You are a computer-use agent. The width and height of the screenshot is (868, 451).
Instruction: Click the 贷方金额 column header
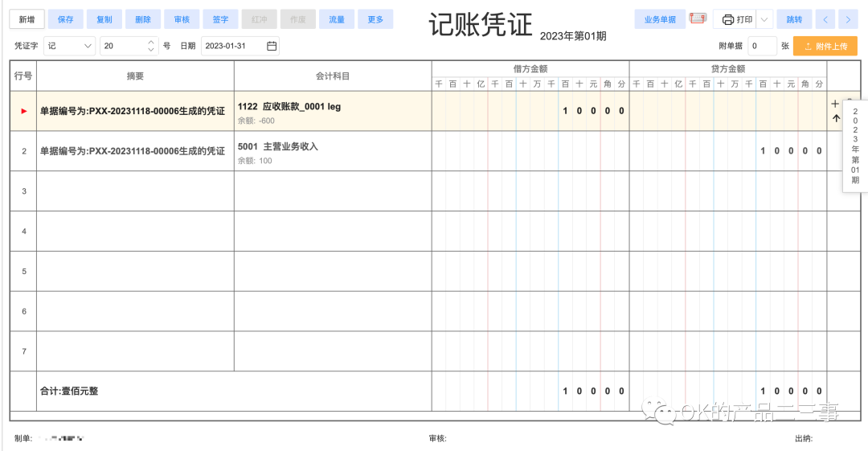coord(728,68)
